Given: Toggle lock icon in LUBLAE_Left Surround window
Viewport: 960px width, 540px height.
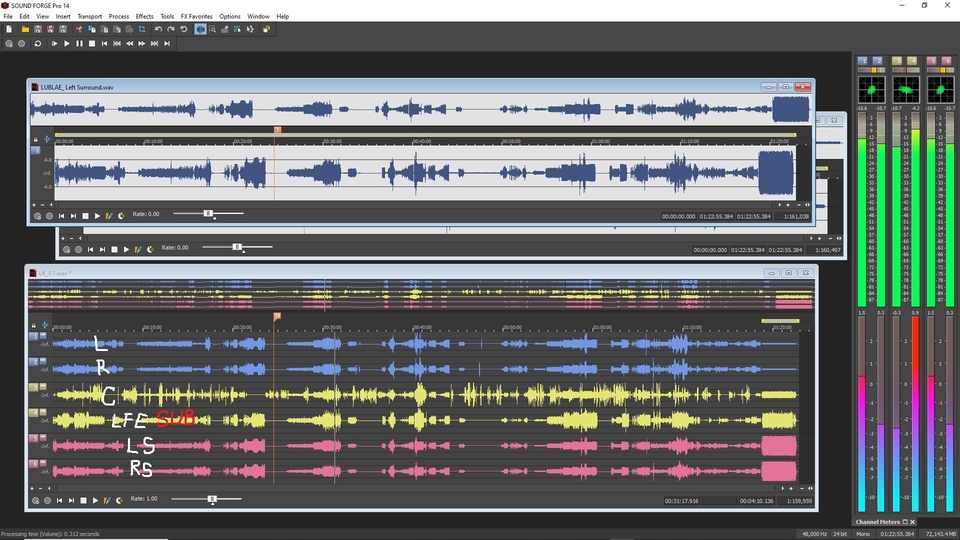Looking at the screenshot, I should (x=36, y=140).
